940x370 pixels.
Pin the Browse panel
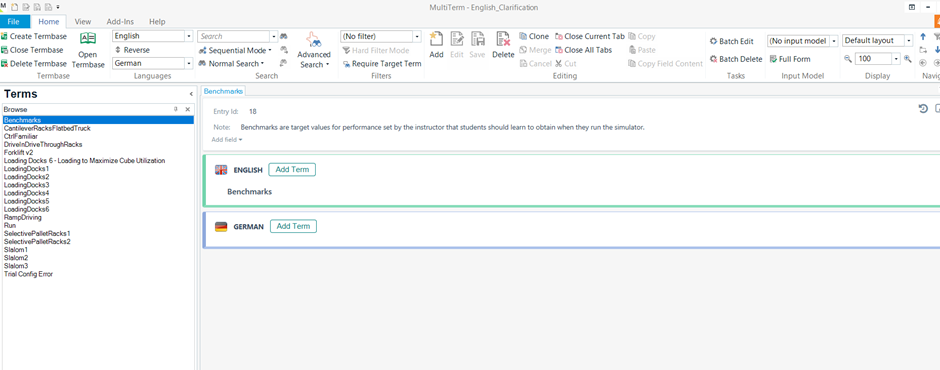(x=176, y=109)
